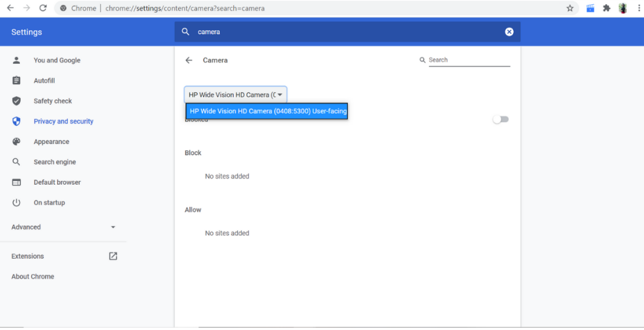Screen dimensions: 644x330
Task: Select HP Wide Vision HD Camera User-facing option
Action: click(x=267, y=111)
